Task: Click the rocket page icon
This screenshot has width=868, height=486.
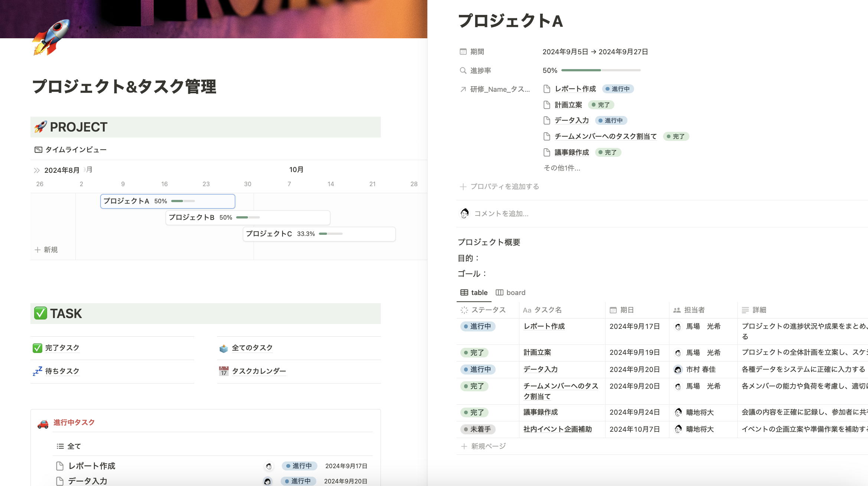Action: point(51,38)
